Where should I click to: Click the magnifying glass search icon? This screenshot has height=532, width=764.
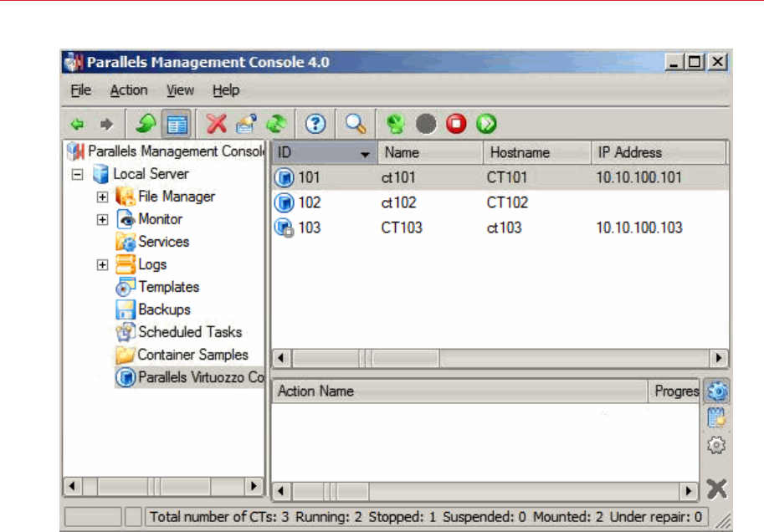coord(355,124)
